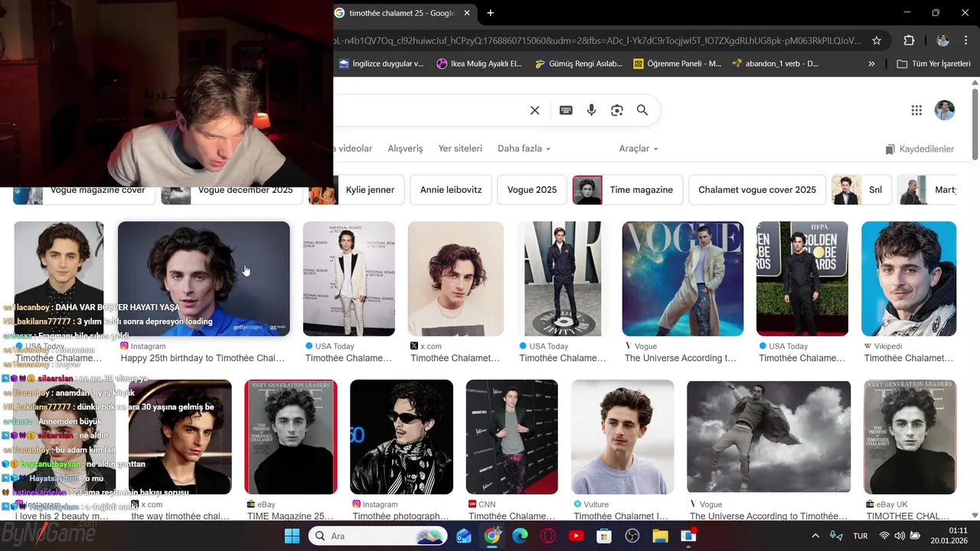Switch to Chrome in the taskbar

point(492,536)
